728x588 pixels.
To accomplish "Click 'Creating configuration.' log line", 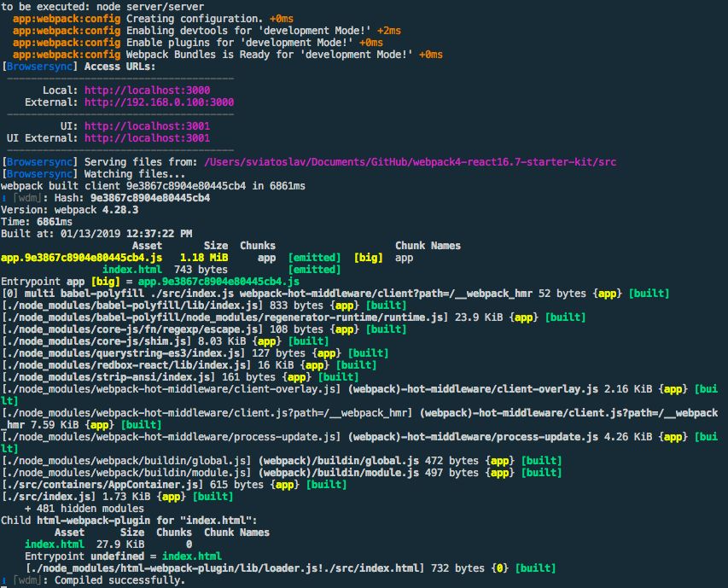I will [x=154, y=19].
